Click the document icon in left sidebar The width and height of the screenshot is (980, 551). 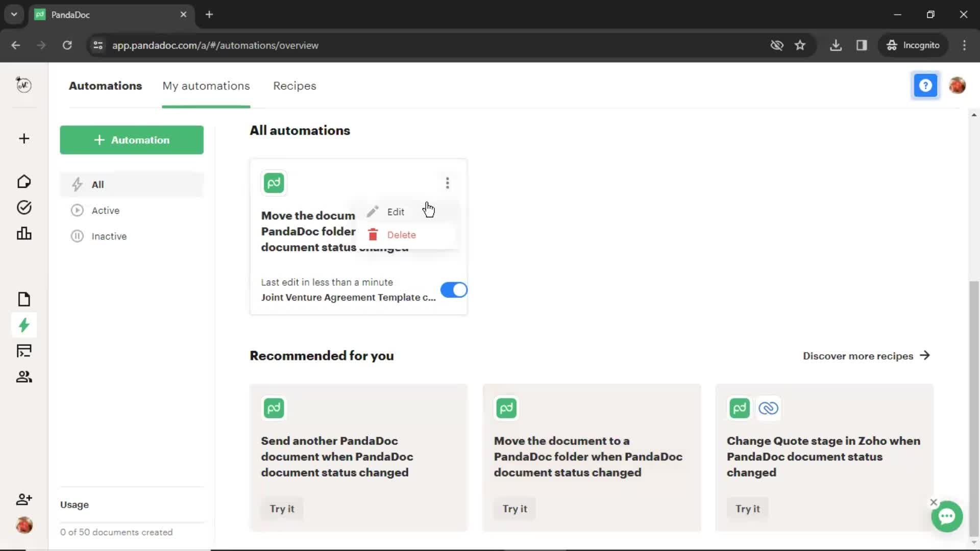click(x=23, y=298)
